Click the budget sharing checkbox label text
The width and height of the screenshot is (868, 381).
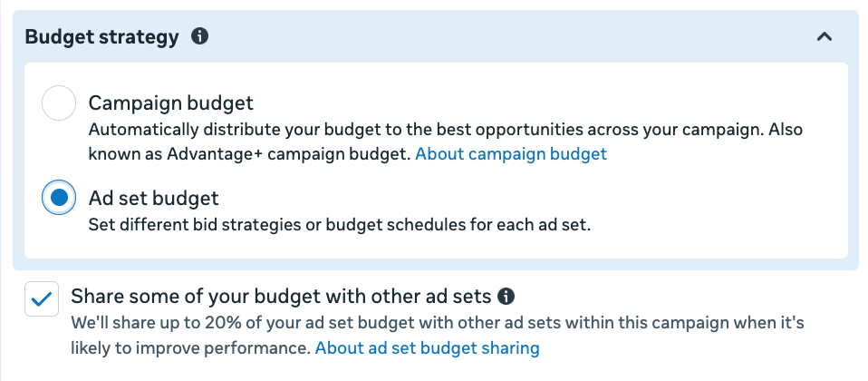click(x=281, y=296)
